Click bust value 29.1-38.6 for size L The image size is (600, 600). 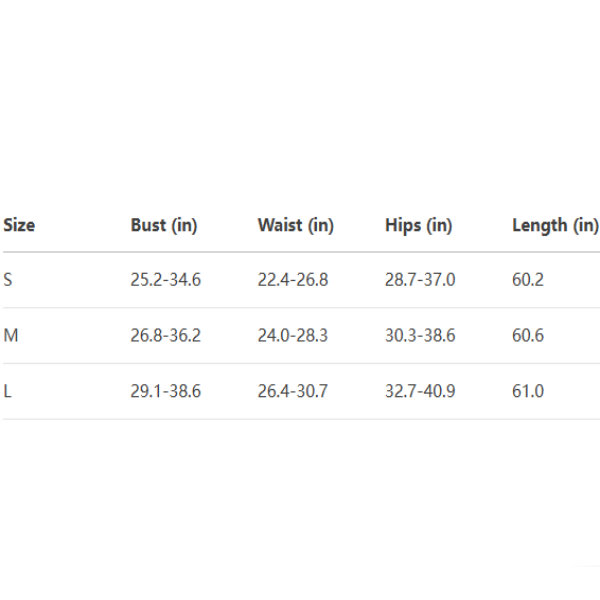[165, 391]
